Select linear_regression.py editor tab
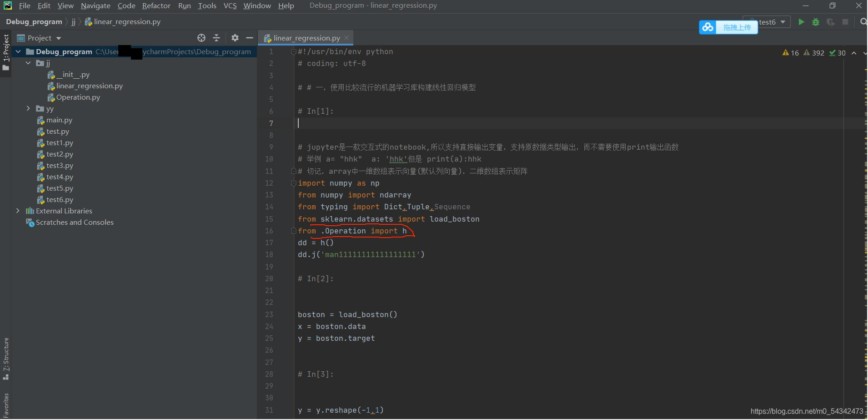Viewport: 868px width, 420px height. (306, 38)
